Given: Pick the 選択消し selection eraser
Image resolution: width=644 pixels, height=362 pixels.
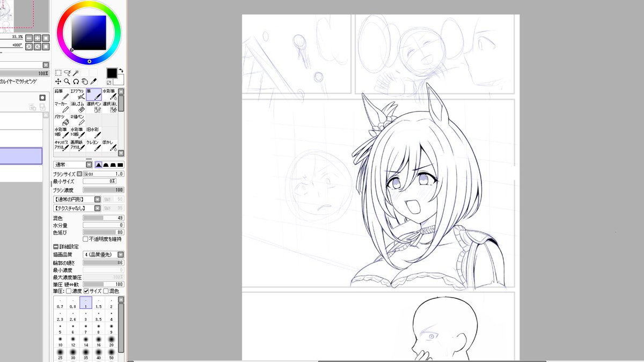Looking at the screenshot, I should coord(109,108).
